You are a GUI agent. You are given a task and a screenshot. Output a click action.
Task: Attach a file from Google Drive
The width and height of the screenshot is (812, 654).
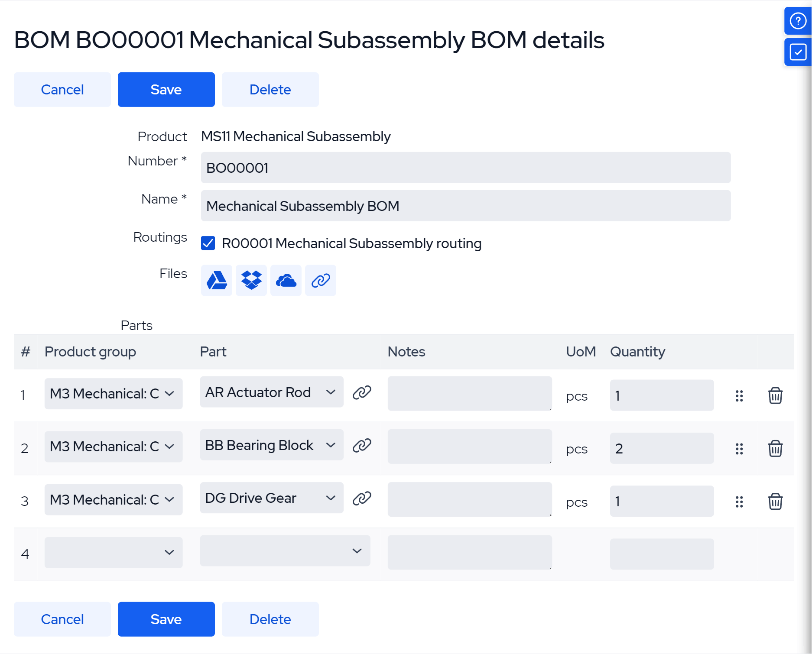pos(216,281)
